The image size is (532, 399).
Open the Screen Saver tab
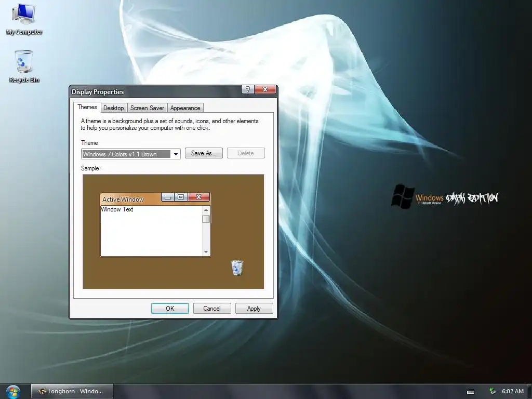147,108
